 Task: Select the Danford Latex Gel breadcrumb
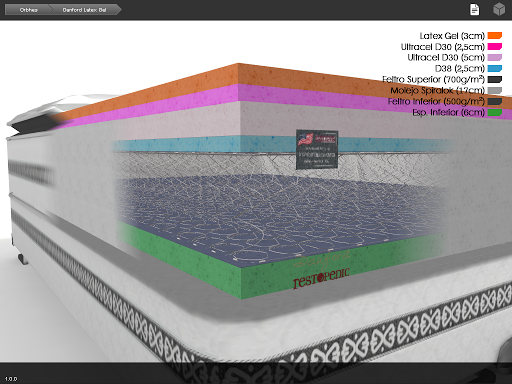(x=84, y=10)
